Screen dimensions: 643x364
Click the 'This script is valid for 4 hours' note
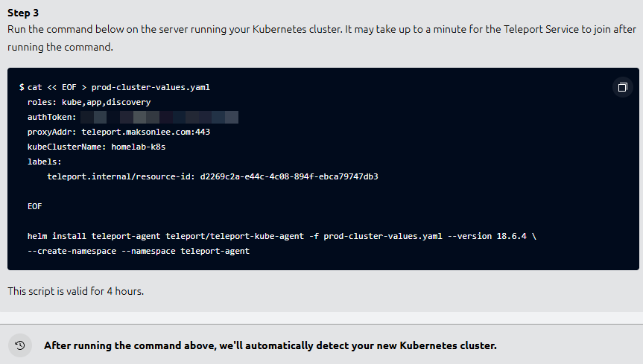point(76,291)
